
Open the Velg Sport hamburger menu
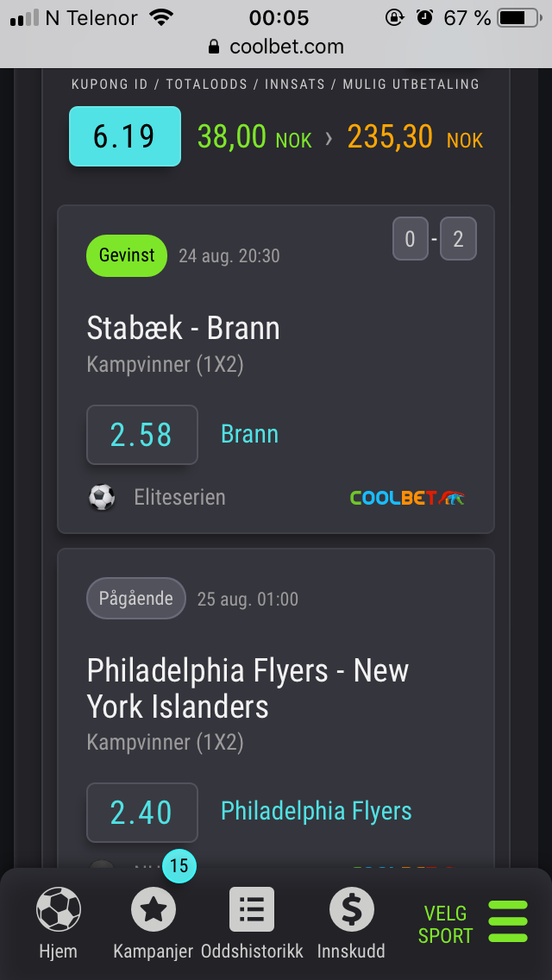pyautogui.click(x=508, y=921)
